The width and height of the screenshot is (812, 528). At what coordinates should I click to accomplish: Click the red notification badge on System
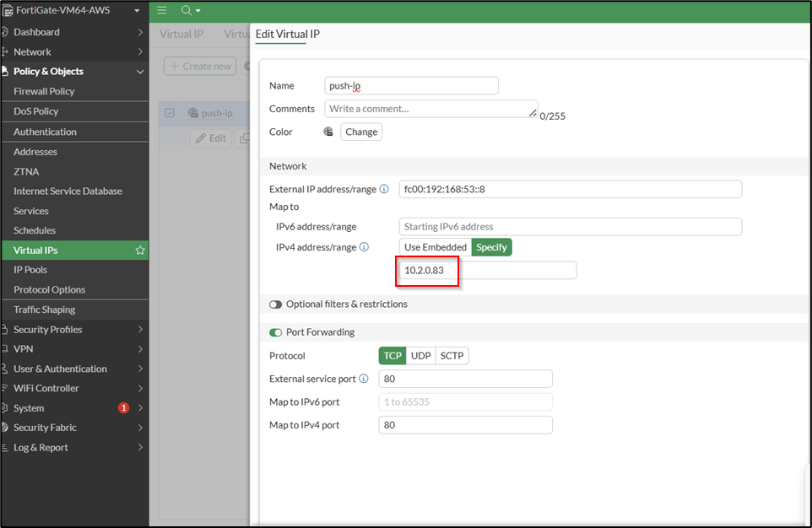click(124, 407)
